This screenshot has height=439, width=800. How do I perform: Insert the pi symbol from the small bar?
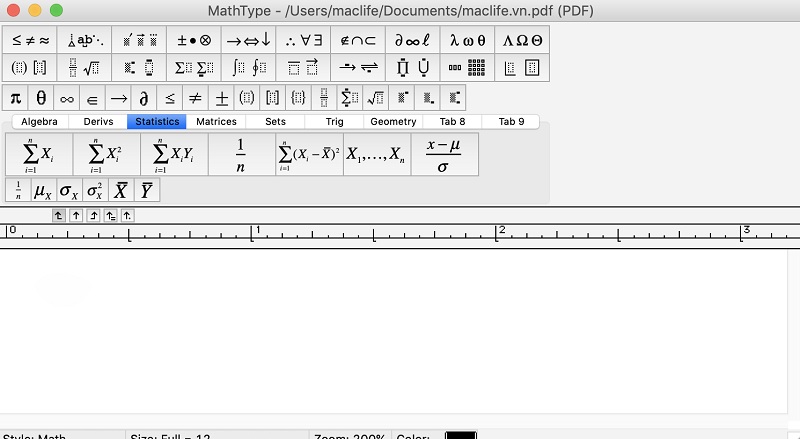pyautogui.click(x=15, y=98)
